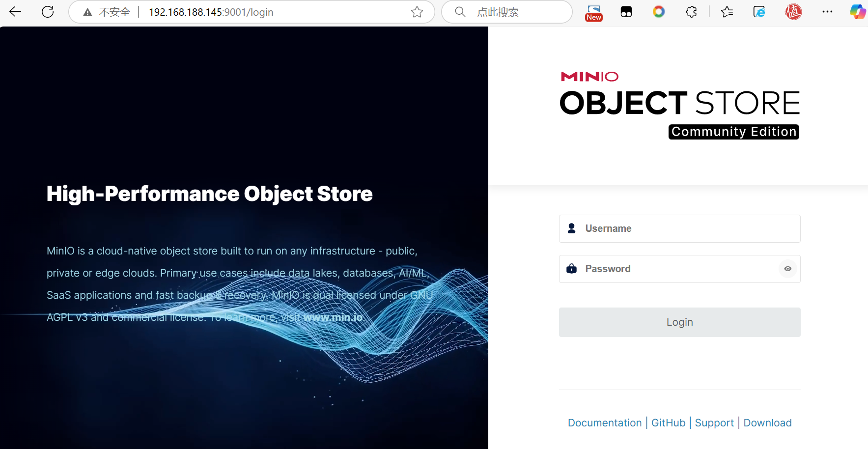Open the Download link

[x=768, y=423]
